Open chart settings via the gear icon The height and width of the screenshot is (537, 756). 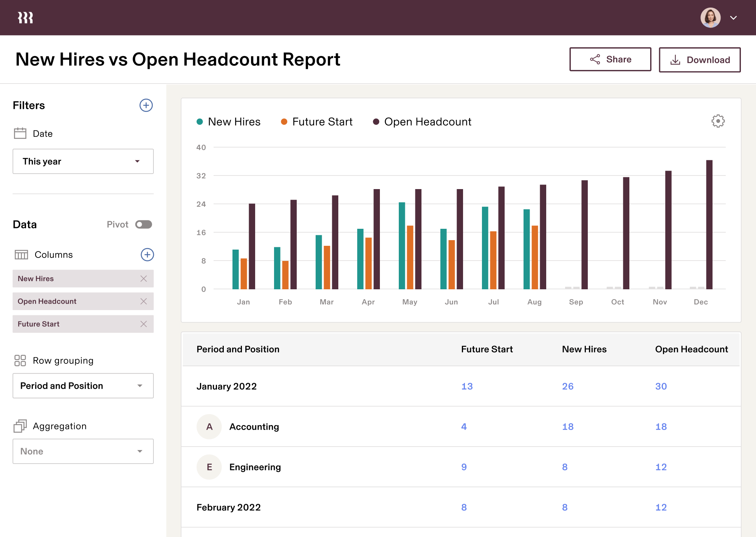point(718,121)
